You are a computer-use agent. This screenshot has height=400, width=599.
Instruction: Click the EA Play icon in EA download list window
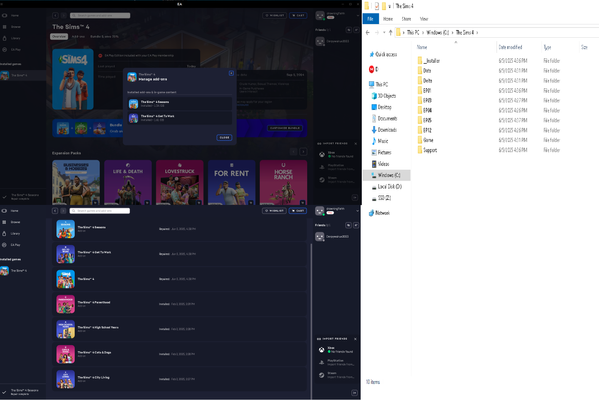(5, 245)
